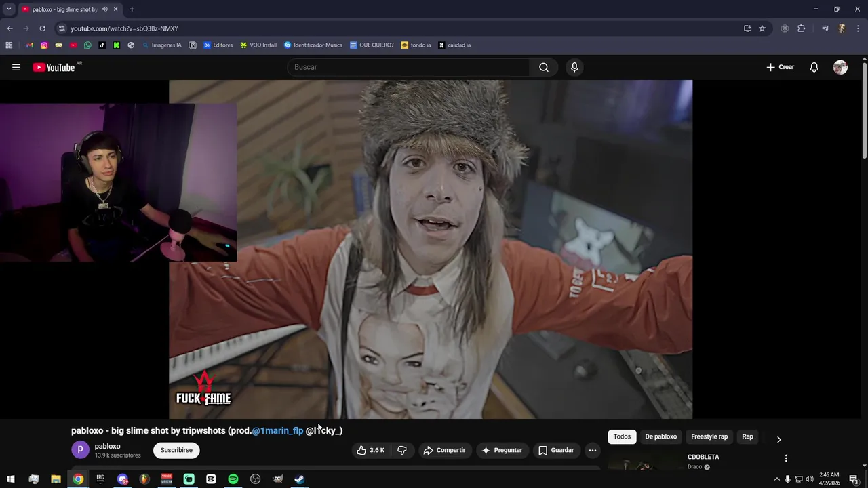This screenshot has height=488, width=868.
Task: Open the YouTube account avatar menu
Action: click(840, 67)
